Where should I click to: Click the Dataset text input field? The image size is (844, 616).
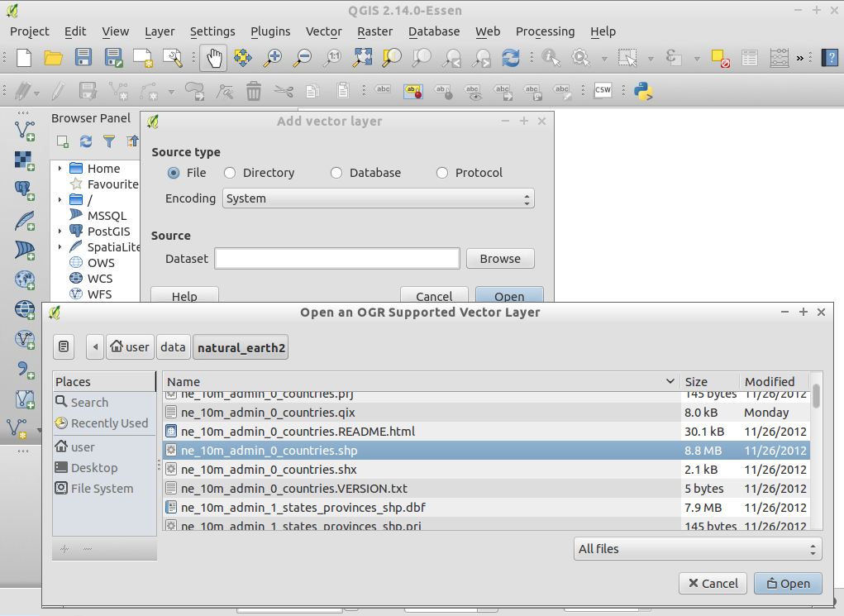pos(337,259)
